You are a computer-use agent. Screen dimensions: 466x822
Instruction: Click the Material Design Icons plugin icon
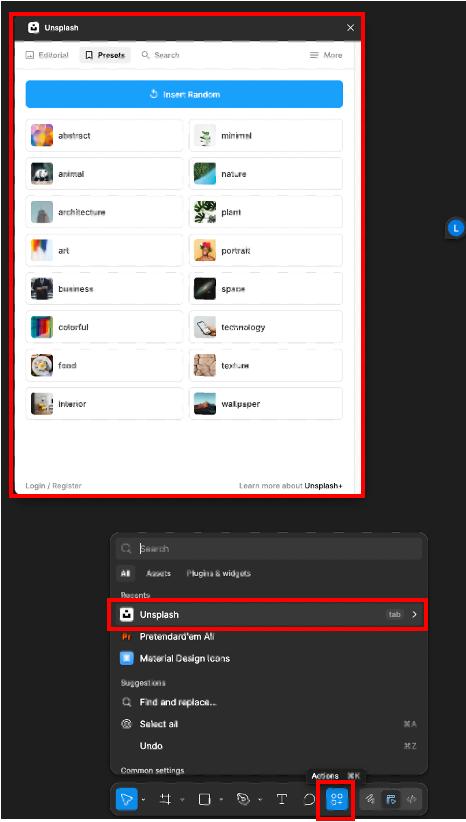point(126,658)
